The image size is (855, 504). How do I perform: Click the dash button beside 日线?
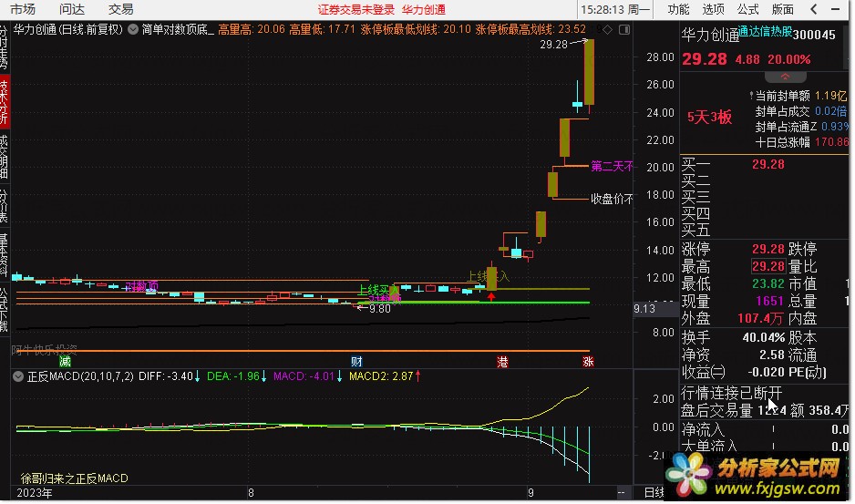(x=621, y=492)
